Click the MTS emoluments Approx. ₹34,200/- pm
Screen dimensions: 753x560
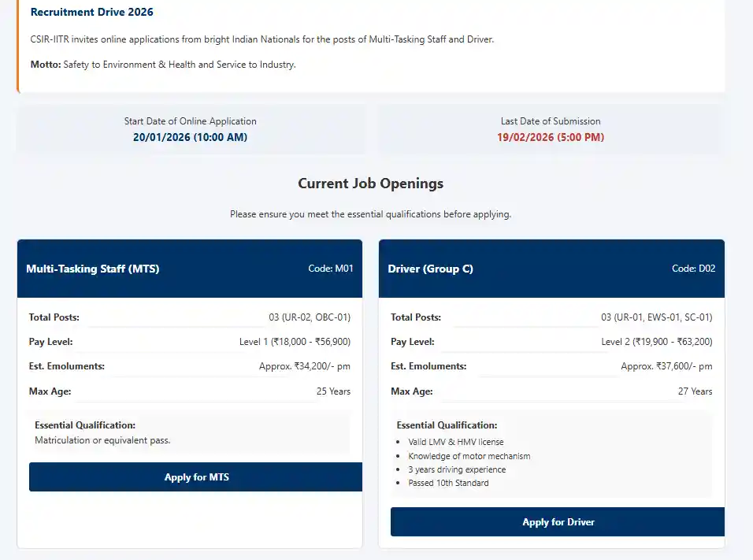pos(304,366)
